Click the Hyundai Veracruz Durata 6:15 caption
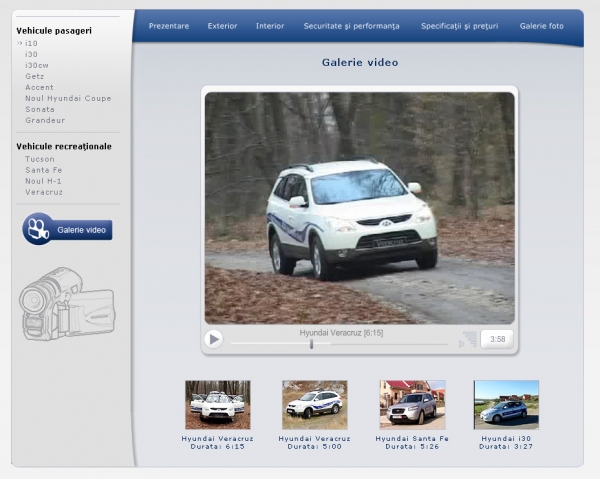600x479 pixels. (x=217, y=443)
